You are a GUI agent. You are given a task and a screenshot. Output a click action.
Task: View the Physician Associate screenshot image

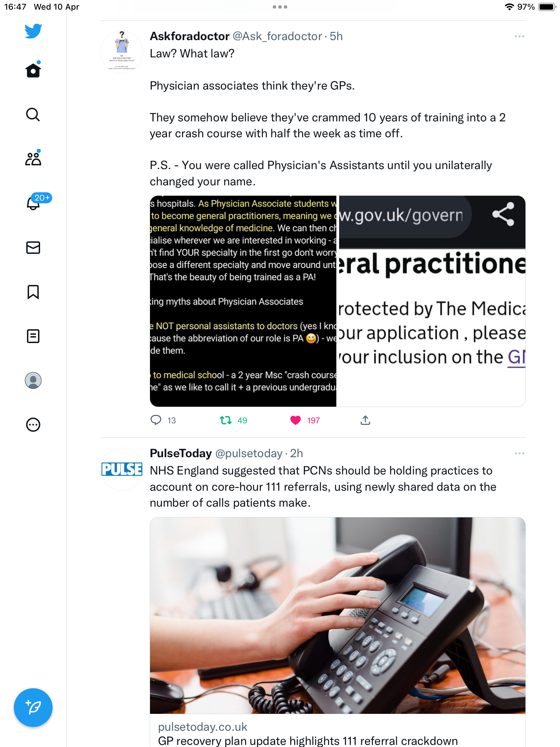tap(243, 301)
